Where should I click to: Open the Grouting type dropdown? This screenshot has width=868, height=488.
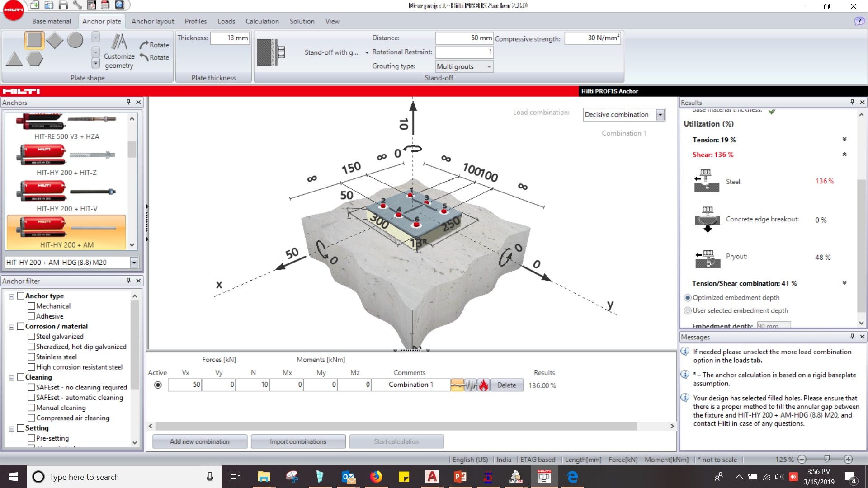click(489, 66)
